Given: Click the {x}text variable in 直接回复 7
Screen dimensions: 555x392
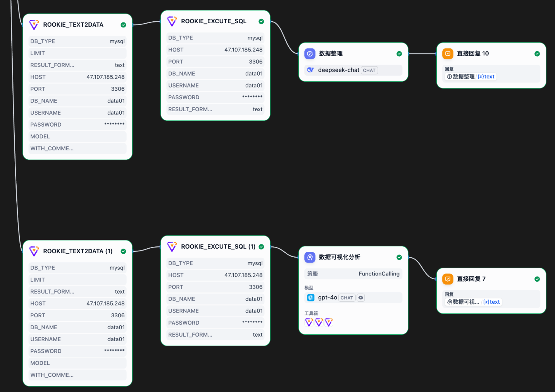Looking at the screenshot, I should (x=491, y=302).
